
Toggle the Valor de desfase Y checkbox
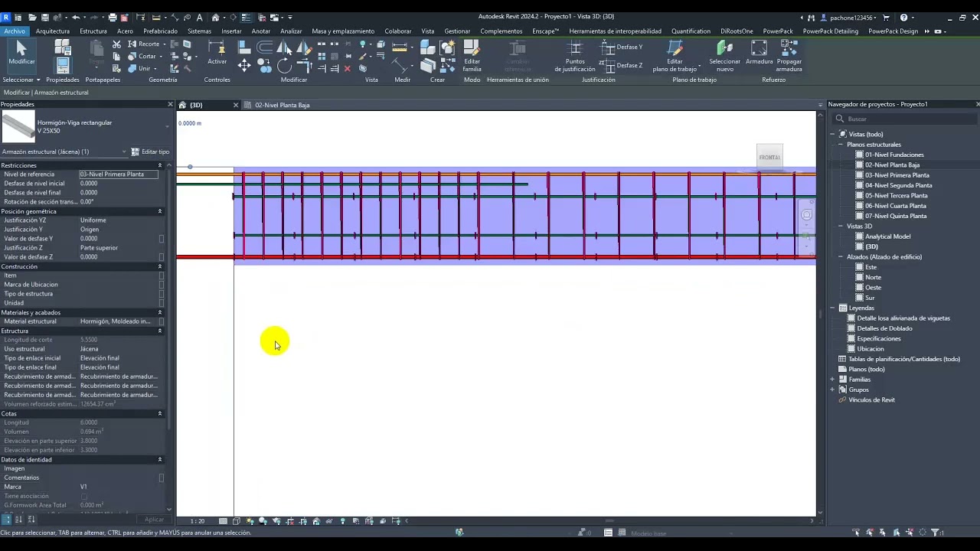161,239
